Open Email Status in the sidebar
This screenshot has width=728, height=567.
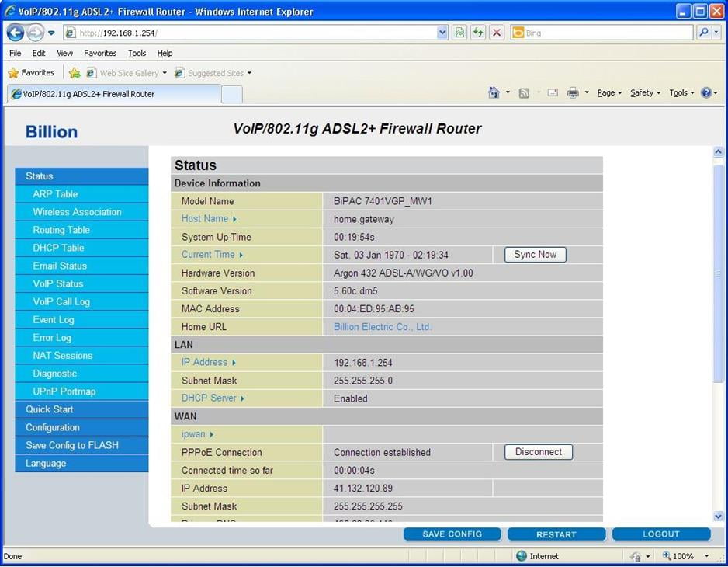click(81, 266)
